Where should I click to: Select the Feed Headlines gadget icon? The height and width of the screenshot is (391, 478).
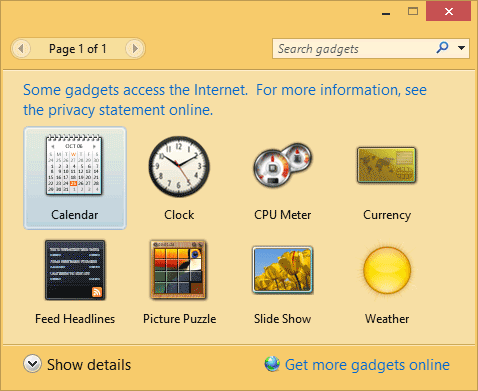[75, 270]
